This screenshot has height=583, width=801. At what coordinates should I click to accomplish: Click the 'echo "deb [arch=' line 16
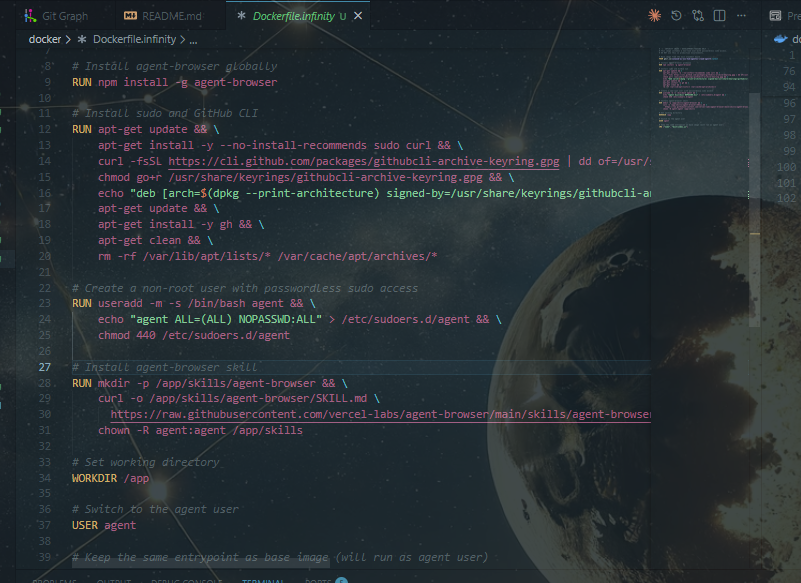[374, 193]
